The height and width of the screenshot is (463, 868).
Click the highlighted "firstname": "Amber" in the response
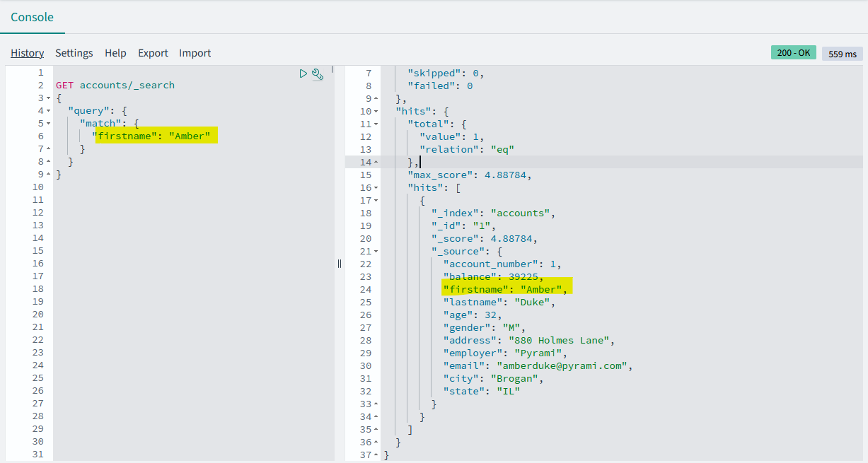click(x=505, y=289)
